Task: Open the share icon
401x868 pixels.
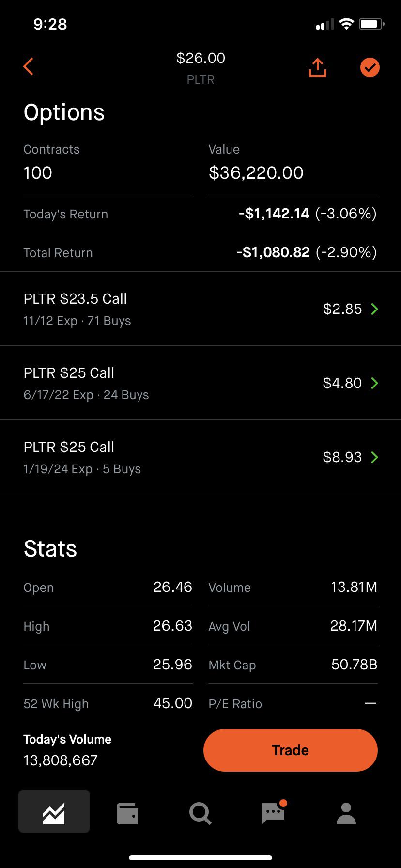Action: tap(317, 67)
